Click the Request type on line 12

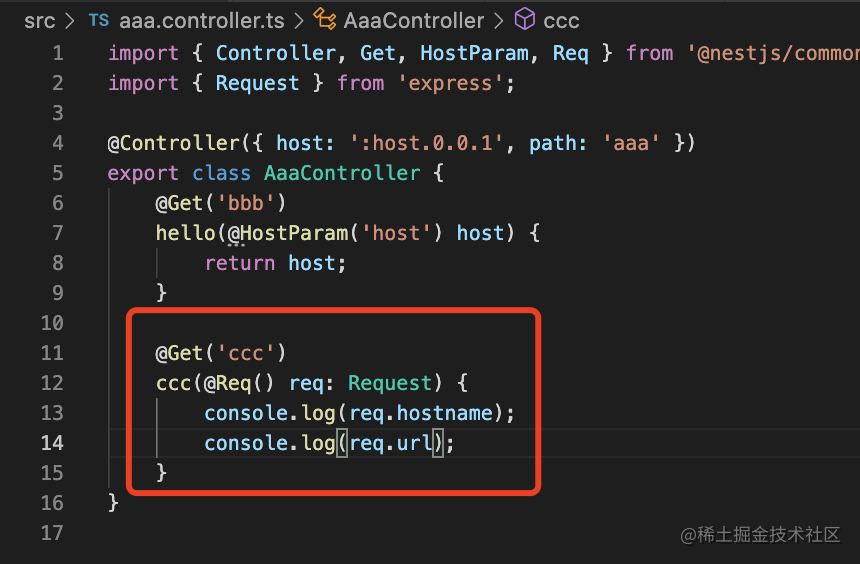(390, 383)
